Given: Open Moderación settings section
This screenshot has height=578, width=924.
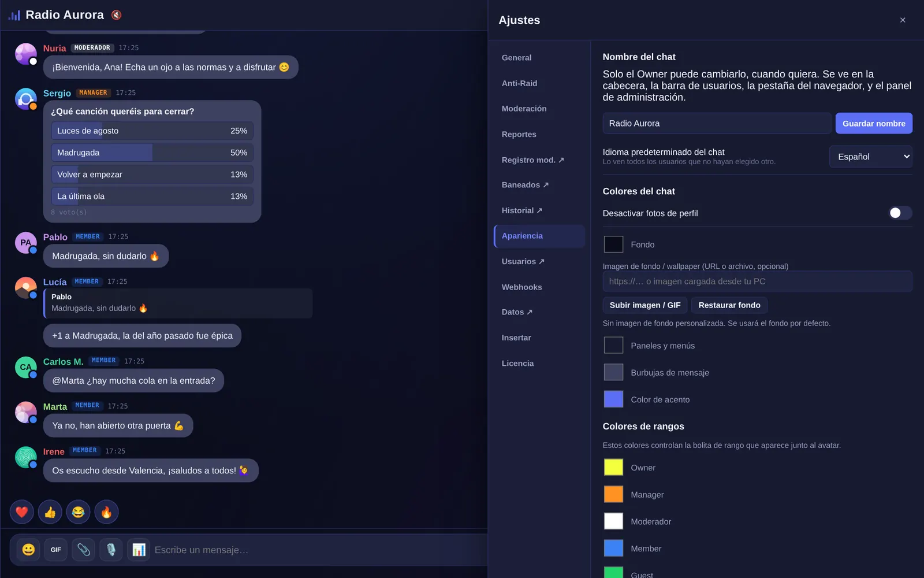Looking at the screenshot, I should click(x=539, y=109).
